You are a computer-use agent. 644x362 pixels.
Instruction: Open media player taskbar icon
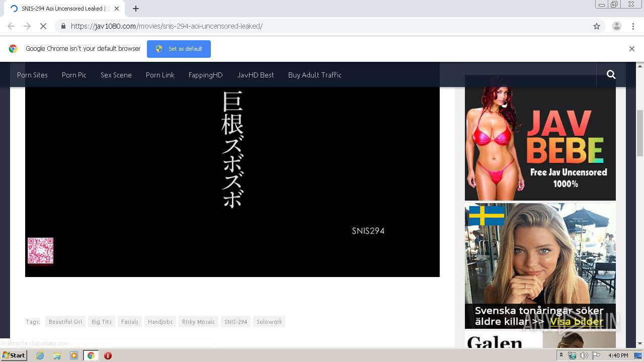74,355
